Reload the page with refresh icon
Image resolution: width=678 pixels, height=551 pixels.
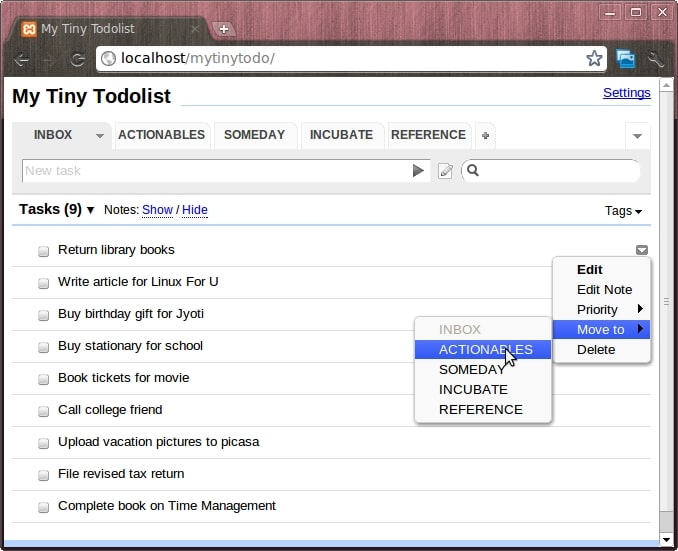coord(77,59)
